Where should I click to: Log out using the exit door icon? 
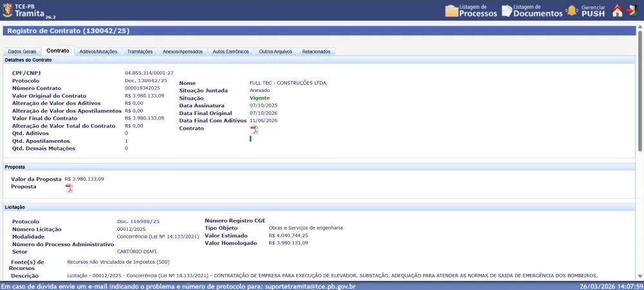coord(632,10)
